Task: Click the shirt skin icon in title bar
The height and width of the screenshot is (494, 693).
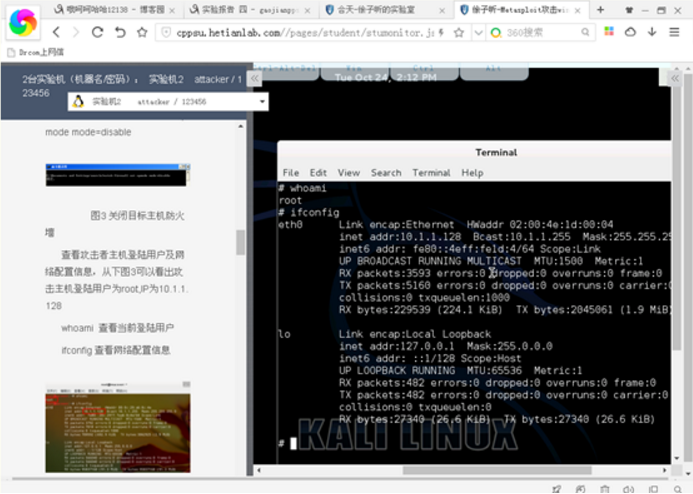Action: [629, 10]
